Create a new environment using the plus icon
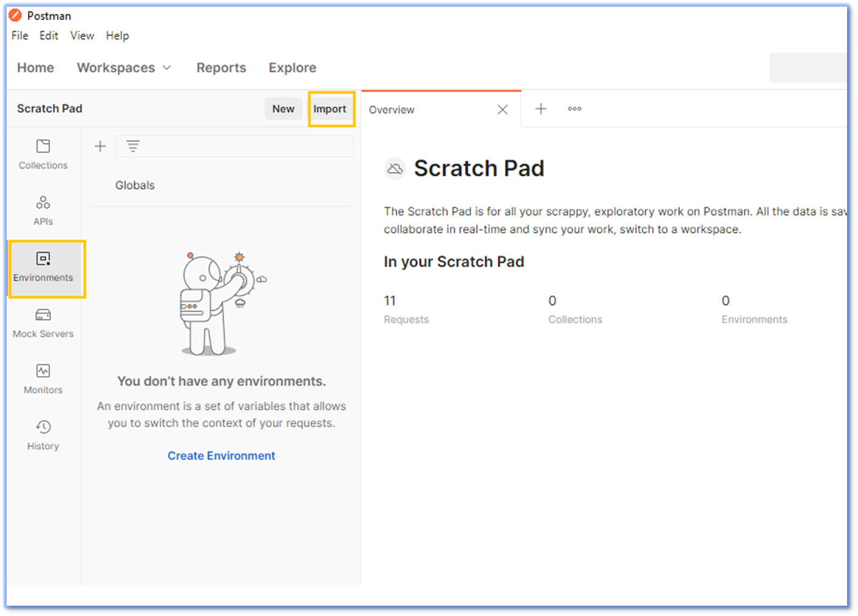This screenshot has height=616, width=858. coord(100,146)
